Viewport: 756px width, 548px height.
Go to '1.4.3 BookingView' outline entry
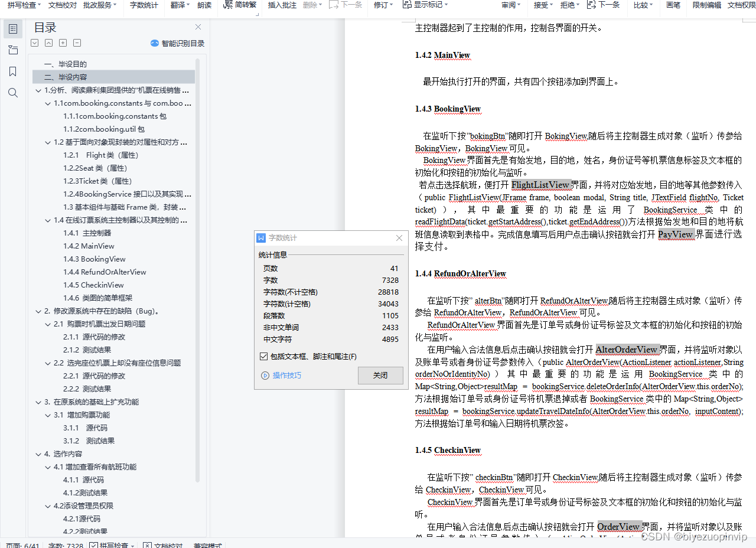[94, 259]
